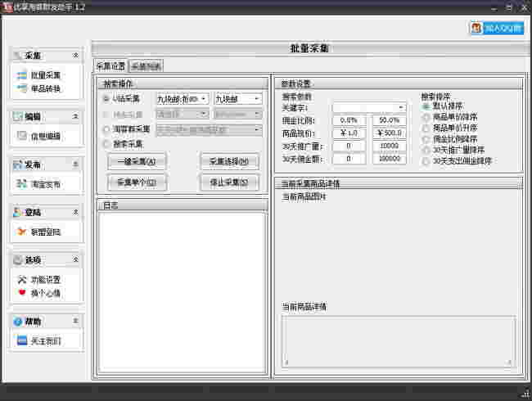Open 单品转换 in the sidebar
Screen dimensions: 532x401
pos(45,88)
